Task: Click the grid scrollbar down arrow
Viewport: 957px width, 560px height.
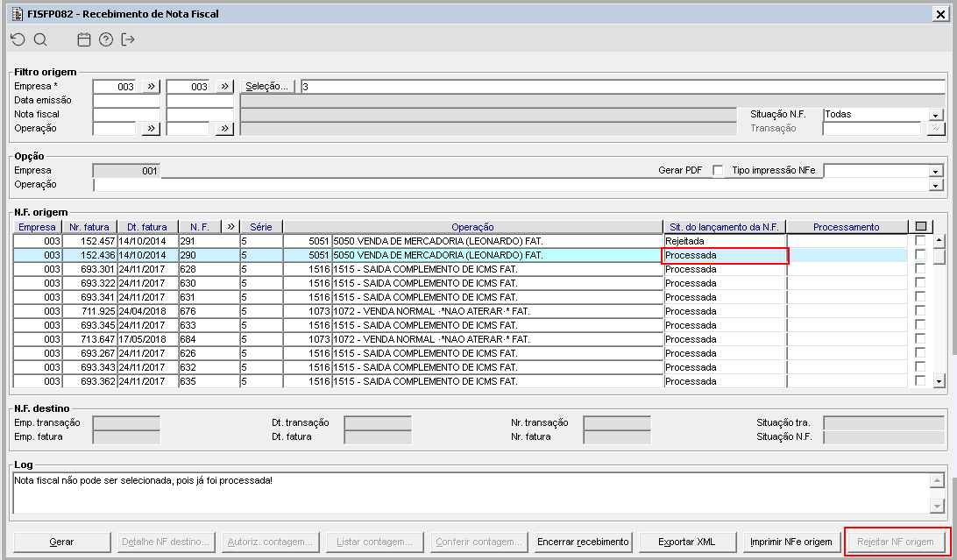Action: click(x=939, y=381)
